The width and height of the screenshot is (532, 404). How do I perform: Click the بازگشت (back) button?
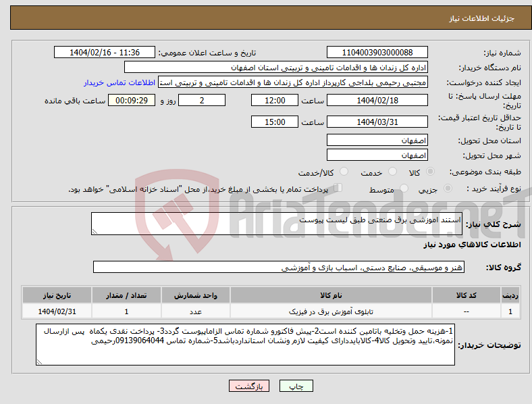(x=248, y=386)
